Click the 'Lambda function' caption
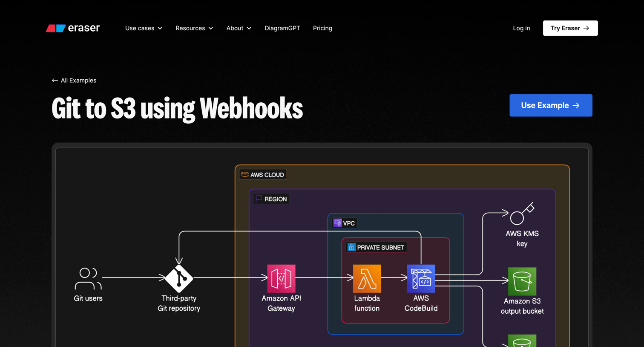This screenshot has width=644, height=347. (x=367, y=303)
